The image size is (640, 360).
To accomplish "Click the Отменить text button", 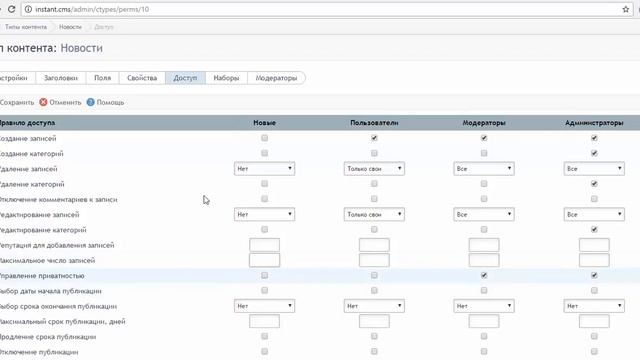I will (65, 102).
